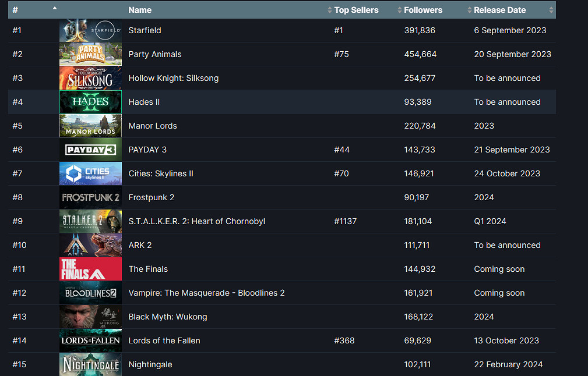Click the Nightingale thumbnail
The image size is (588, 376).
[90, 364]
